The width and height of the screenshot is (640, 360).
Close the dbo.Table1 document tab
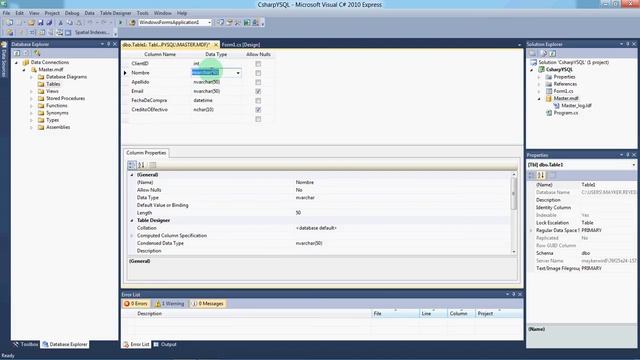[216, 44]
